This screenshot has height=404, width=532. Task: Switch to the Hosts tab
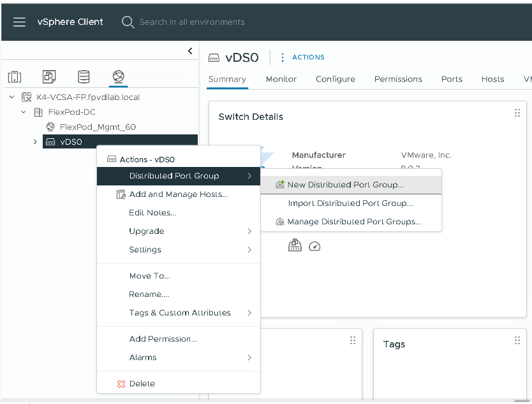pyautogui.click(x=492, y=79)
